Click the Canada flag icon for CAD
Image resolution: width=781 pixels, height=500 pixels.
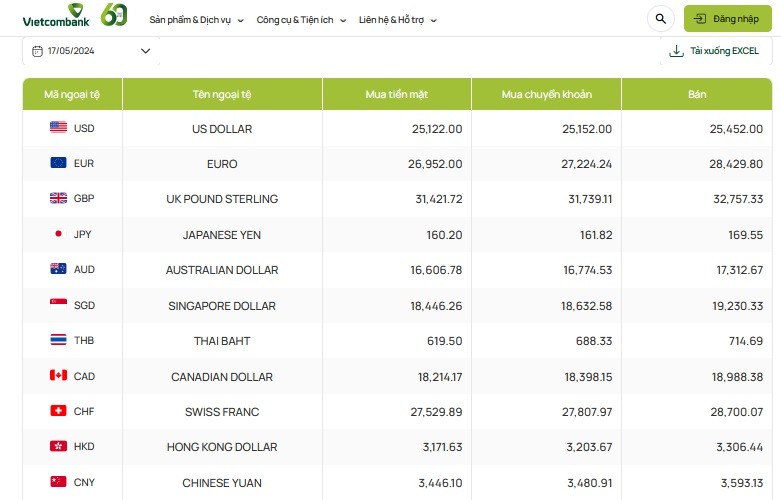point(58,375)
